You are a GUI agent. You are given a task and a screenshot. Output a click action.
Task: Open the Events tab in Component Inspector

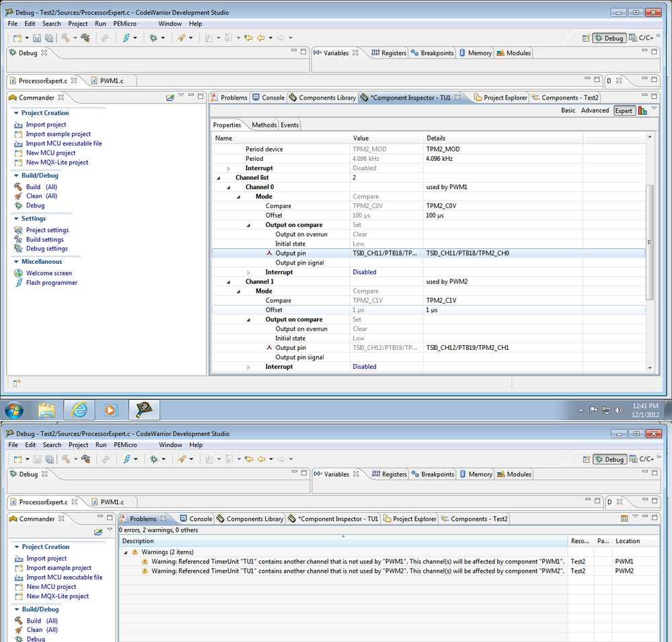click(x=289, y=125)
